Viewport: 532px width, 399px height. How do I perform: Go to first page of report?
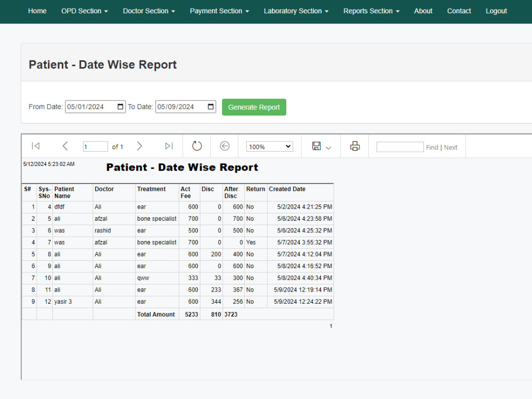tap(36, 146)
